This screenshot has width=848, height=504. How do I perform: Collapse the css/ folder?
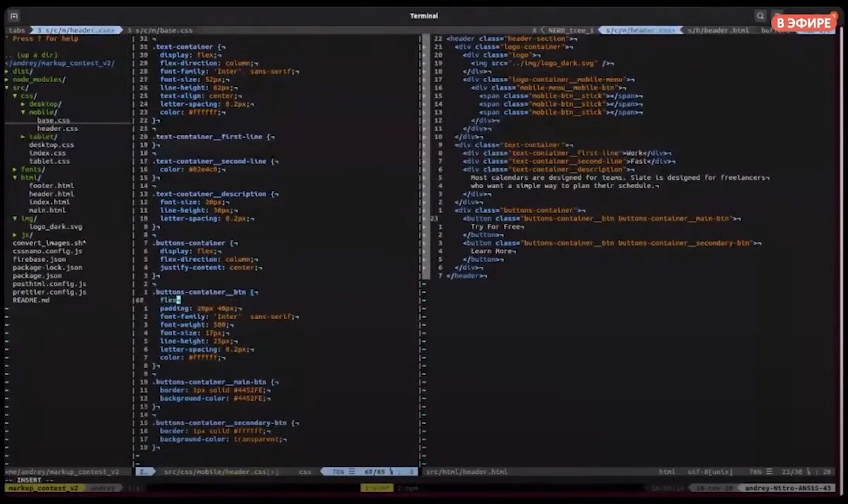point(25,96)
